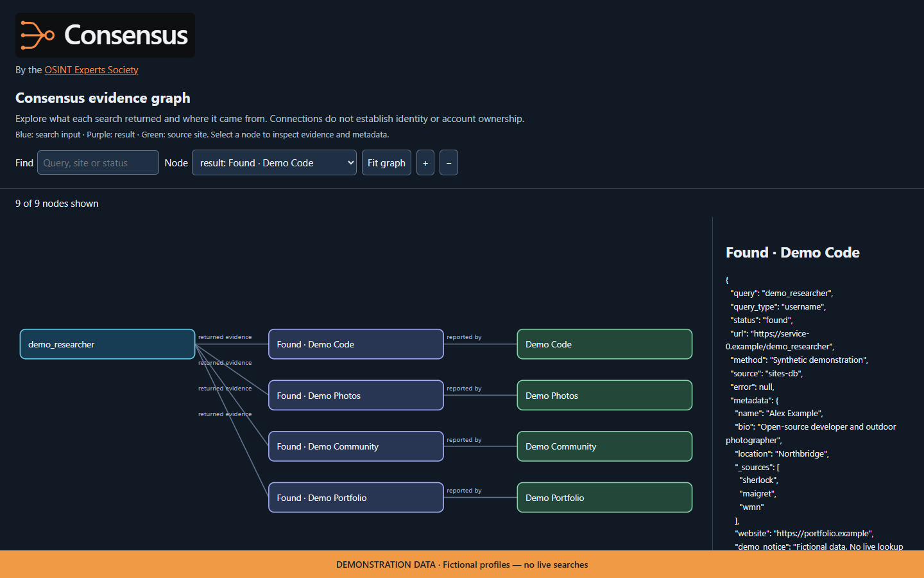The width and height of the screenshot is (924, 578).
Task: Select the Found · Demo Photos result node
Action: (356, 396)
